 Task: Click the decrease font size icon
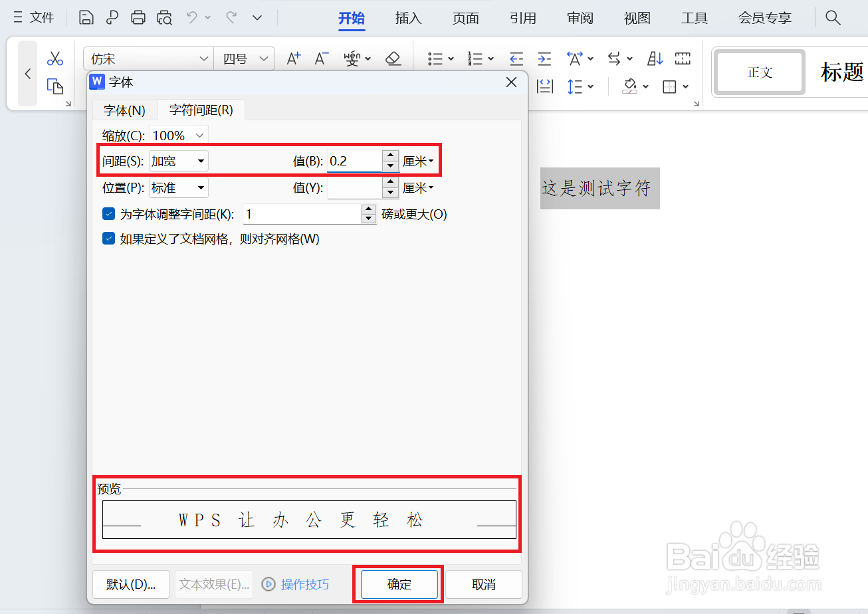[321, 58]
